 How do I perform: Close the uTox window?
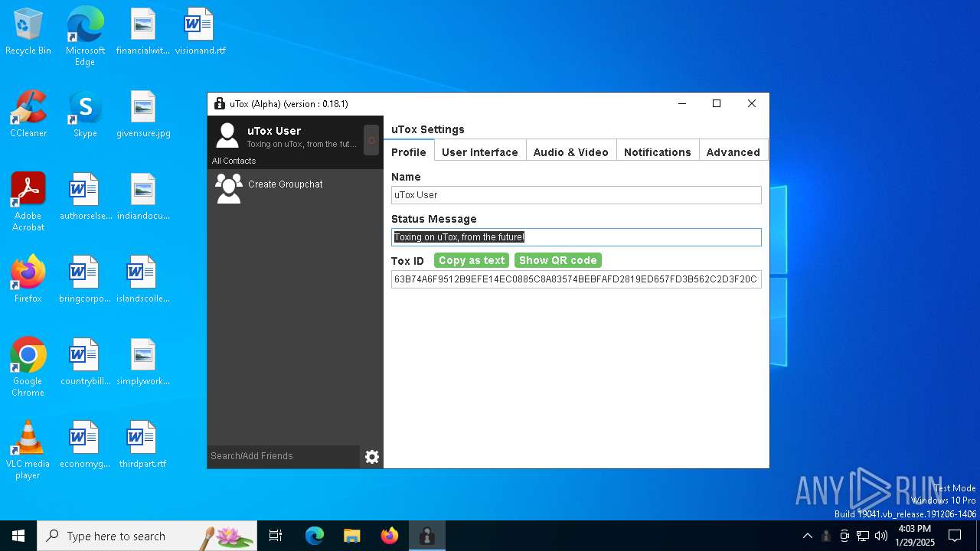click(x=752, y=104)
